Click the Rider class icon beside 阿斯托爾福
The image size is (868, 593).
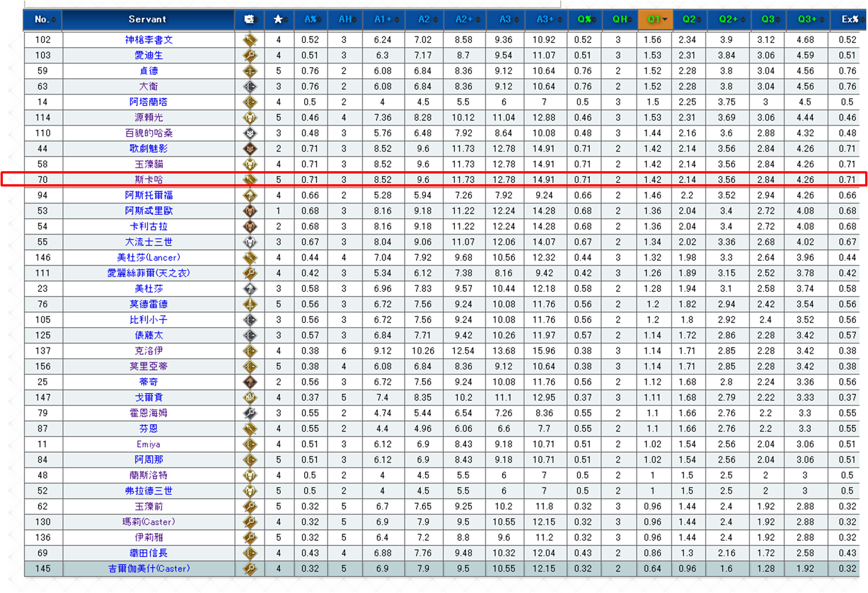pyautogui.click(x=250, y=195)
